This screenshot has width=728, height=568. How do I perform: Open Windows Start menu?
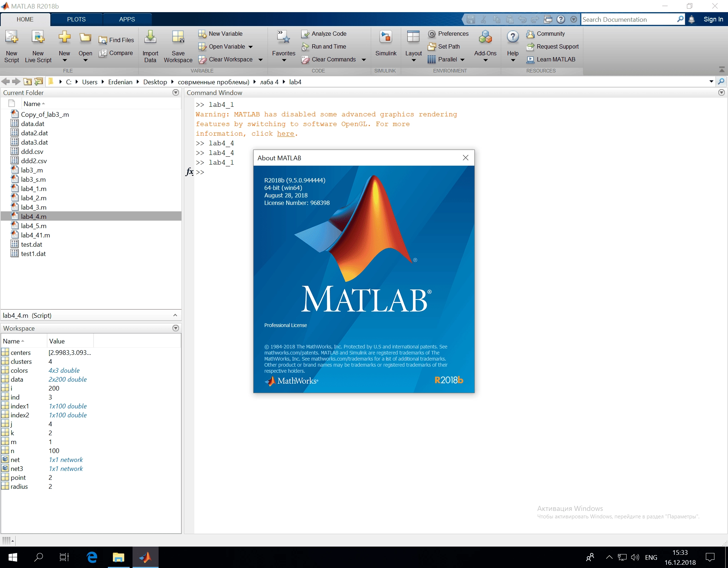[x=13, y=557]
